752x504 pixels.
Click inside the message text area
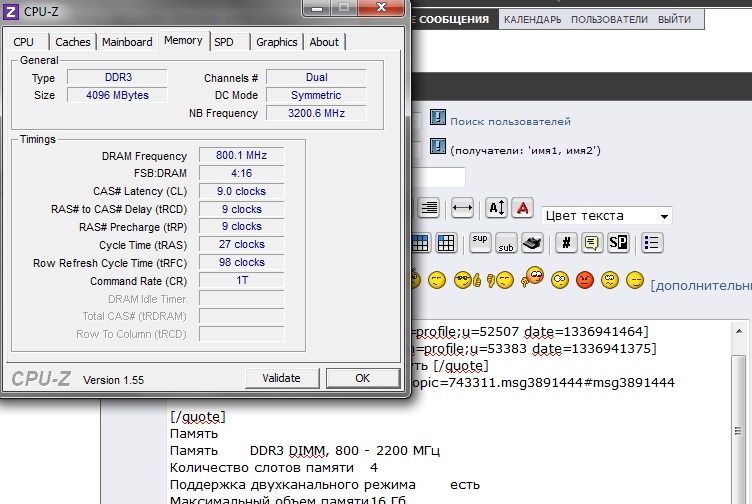point(448,412)
